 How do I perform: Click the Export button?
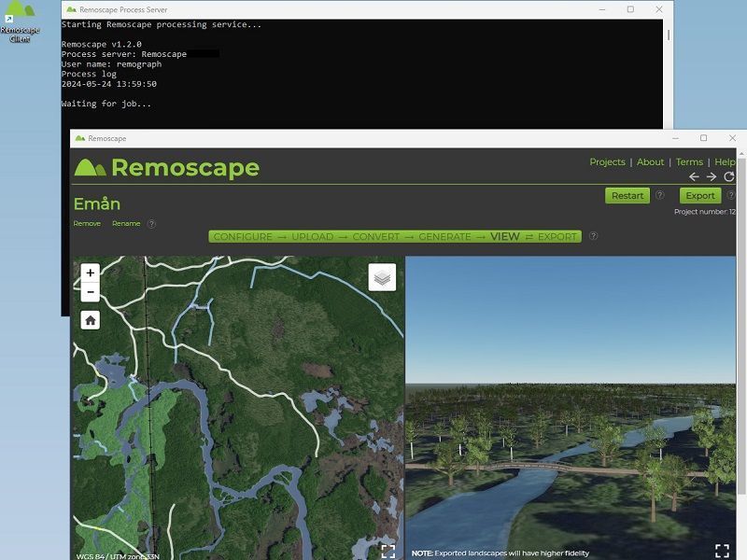pyautogui.click(x=699, y=196)
